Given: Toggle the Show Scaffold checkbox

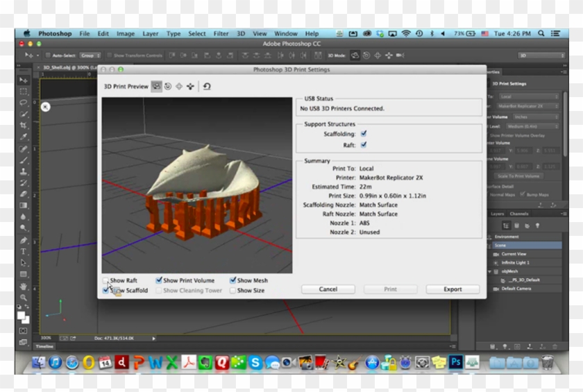Looking at the screenshot, I should (105, 291).
